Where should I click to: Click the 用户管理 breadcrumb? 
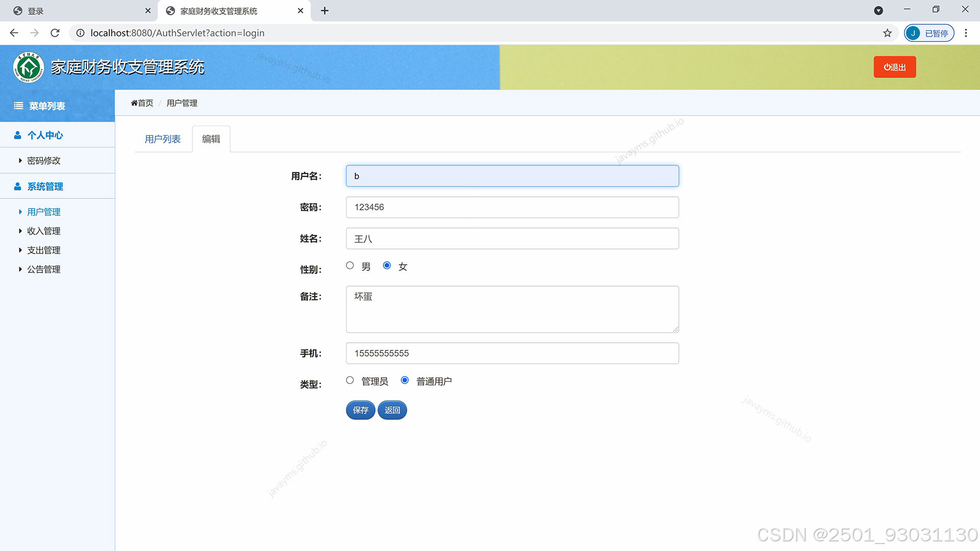click(x=182, y=103)
